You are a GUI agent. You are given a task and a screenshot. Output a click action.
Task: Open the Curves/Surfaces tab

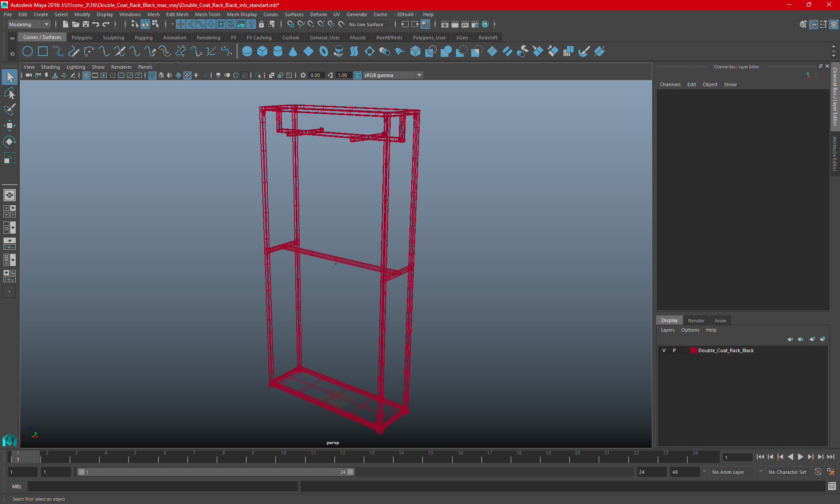(x=42, y=37)
